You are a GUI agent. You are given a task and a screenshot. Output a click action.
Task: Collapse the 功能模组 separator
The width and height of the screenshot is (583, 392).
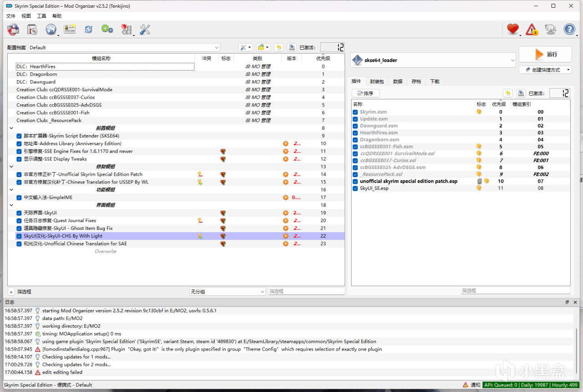[x=11, y=190]
